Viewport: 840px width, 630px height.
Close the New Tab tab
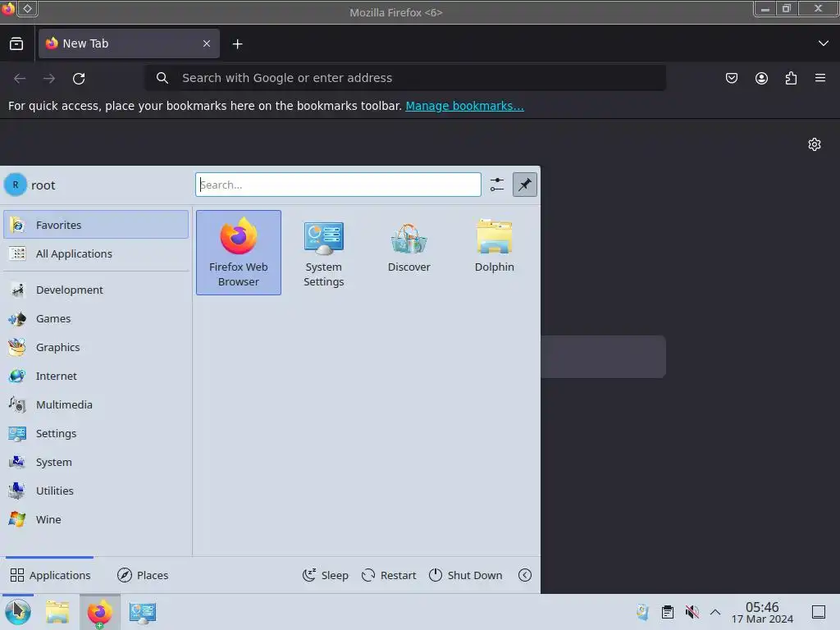(207, 43)
